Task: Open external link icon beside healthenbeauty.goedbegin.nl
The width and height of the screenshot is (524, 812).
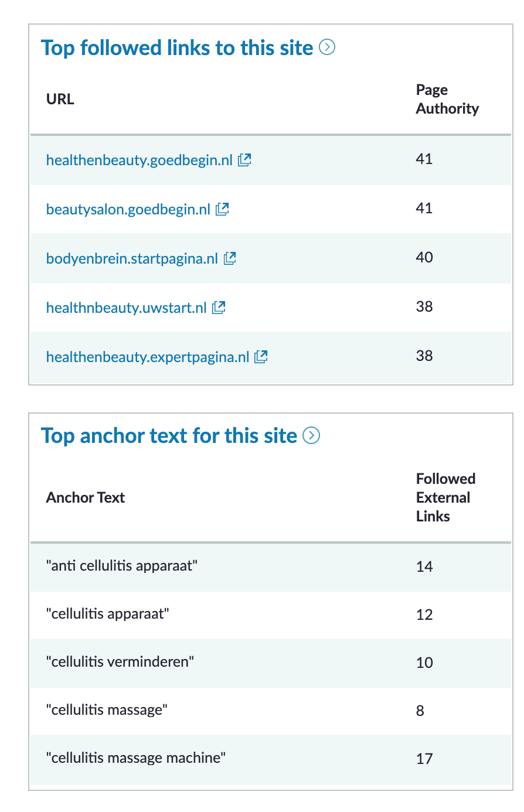Action: [x=244, y=160]
